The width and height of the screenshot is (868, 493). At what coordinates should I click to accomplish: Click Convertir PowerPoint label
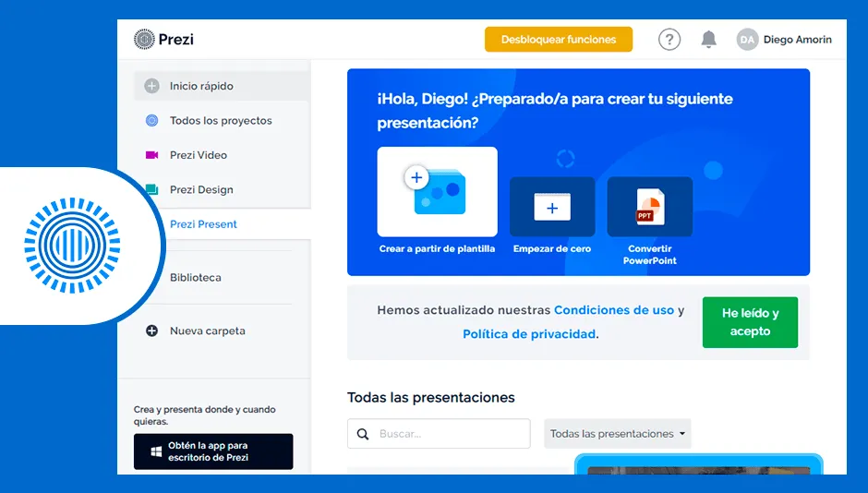[650, 255]
